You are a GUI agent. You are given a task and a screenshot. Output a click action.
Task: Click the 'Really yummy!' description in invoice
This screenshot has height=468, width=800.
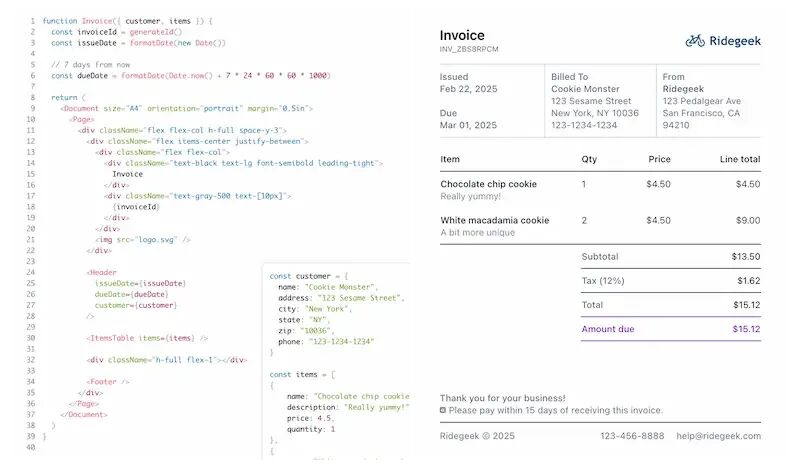pos(470,196)
